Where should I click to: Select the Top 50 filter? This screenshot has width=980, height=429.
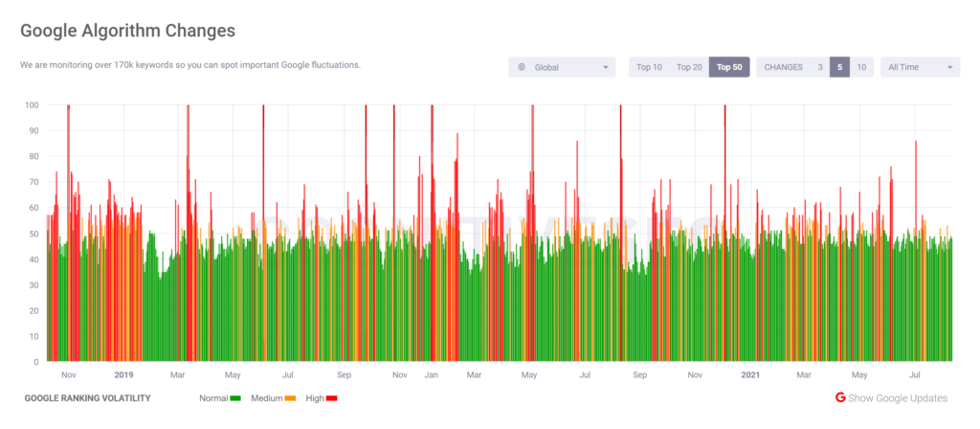[x=729, y=67]
